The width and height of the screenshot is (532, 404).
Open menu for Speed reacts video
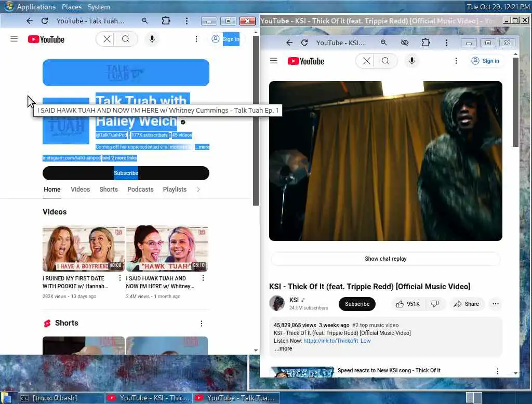pyautogui.click(x=497, y=371)
